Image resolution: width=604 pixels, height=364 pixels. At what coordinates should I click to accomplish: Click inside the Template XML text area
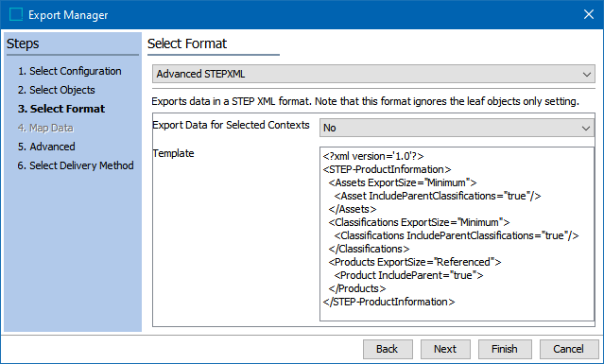click(x=457, y=234)
